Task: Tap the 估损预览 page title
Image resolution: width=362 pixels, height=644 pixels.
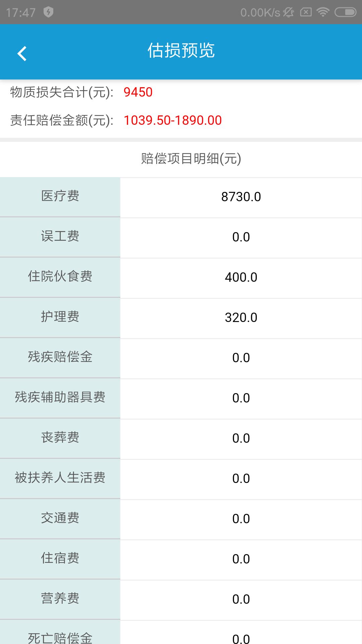Action: pyautogui.click(x=181, y=51)
